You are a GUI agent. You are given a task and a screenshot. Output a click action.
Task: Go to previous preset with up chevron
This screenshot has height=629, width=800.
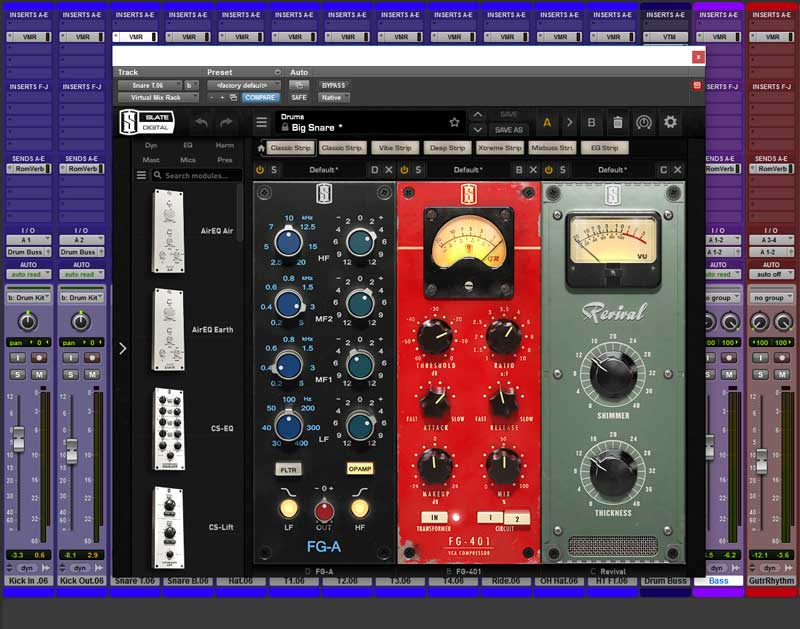[478, 115]
